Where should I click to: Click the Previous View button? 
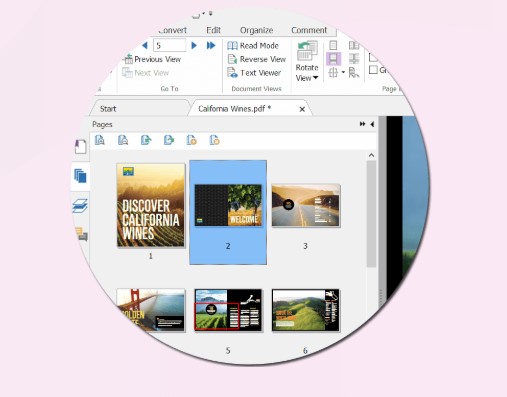153,59
